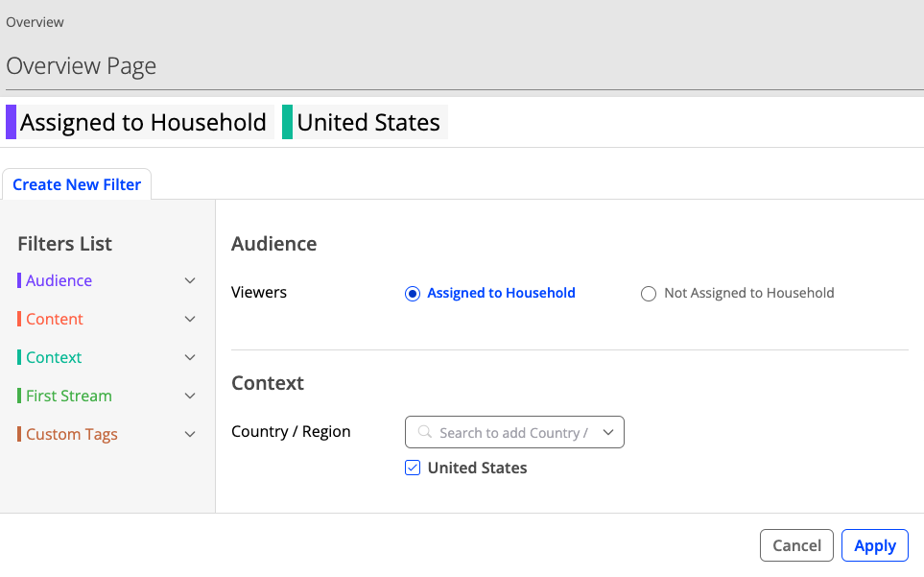Select Audience in Filters List
The image size is (924, 577).
click(x=59, y=280)
